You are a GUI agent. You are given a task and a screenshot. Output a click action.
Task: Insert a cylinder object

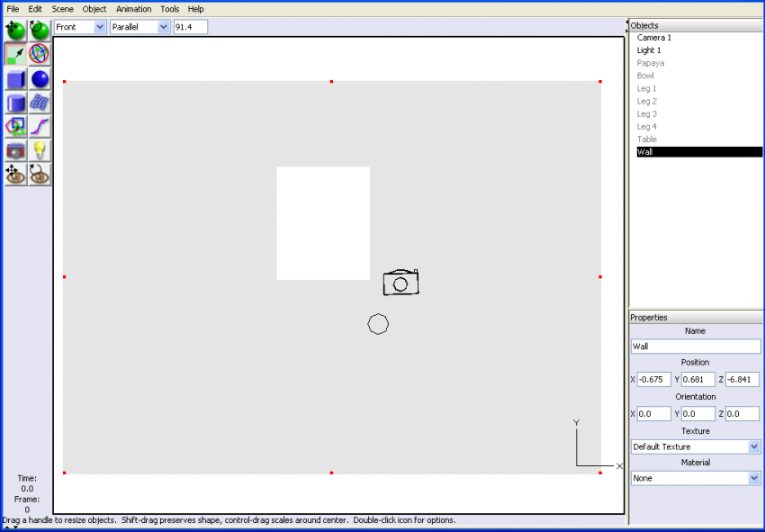13,103
